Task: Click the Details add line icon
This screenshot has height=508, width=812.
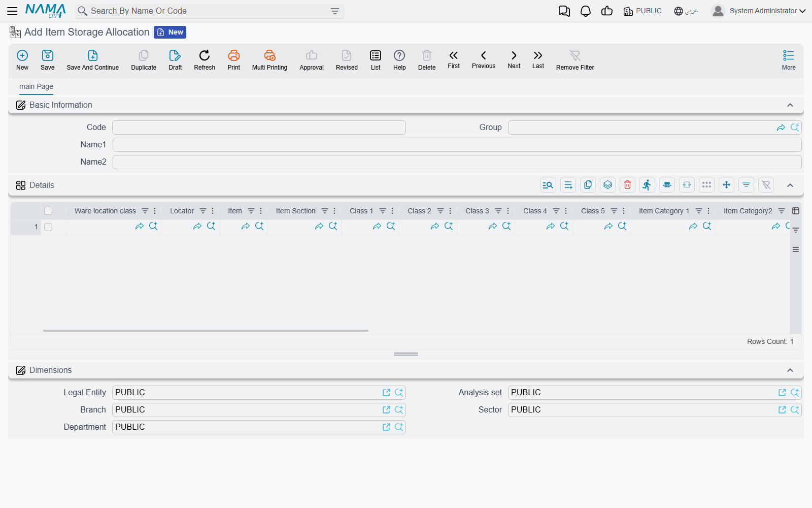Action: coord(568,185)
